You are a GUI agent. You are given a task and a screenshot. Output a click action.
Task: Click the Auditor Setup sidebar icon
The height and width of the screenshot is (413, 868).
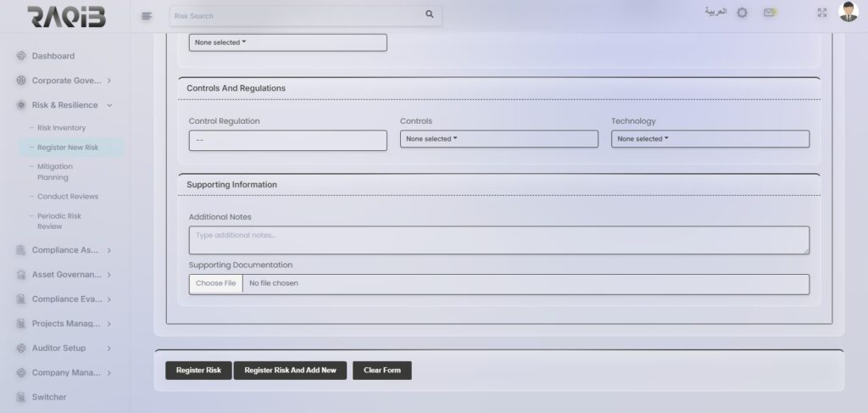tap(21, 348)
